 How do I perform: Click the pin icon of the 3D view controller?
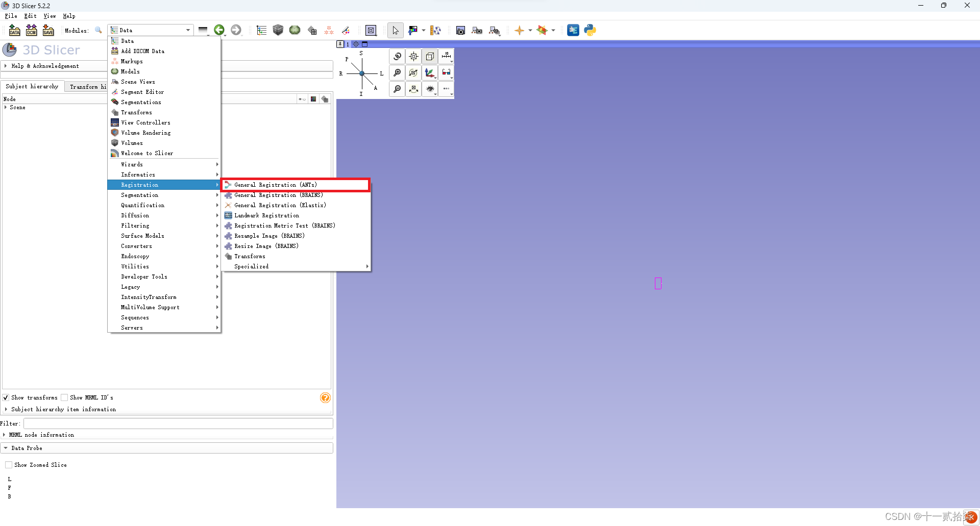point(340,44)
